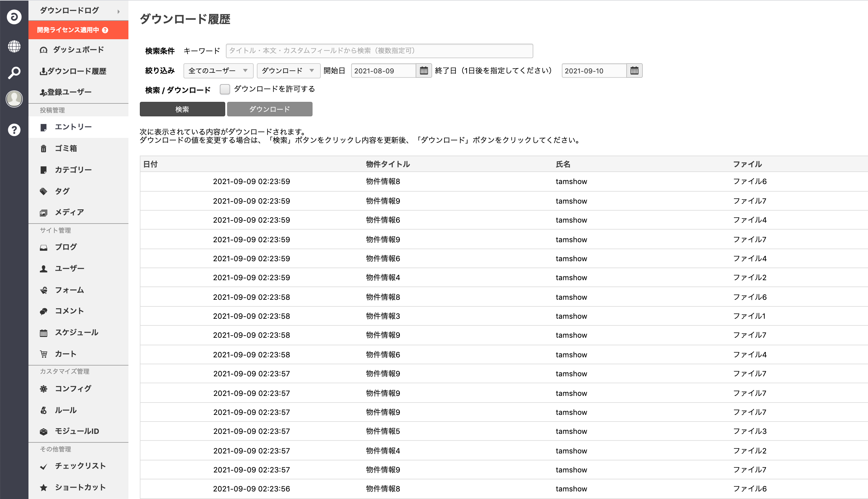Click the タグ tag icon
This screenshot has height=499, width=868.
(44, 191)
